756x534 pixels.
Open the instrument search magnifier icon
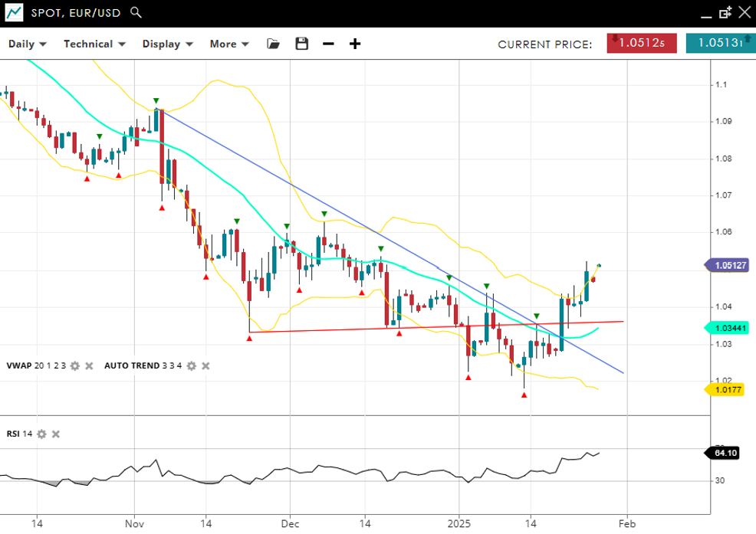coord(136,12)
